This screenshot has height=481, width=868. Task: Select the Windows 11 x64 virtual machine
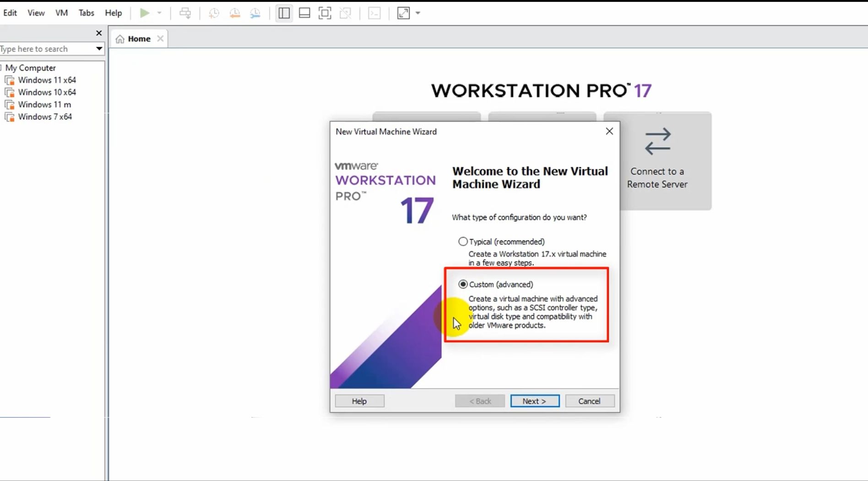click(x=47, y=80)
